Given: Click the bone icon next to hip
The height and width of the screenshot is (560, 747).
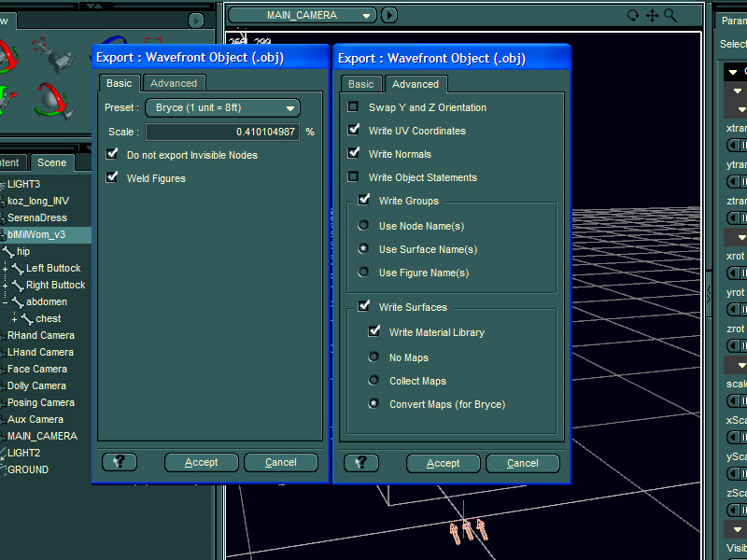Looking at the screenshot, I should 8,251.
